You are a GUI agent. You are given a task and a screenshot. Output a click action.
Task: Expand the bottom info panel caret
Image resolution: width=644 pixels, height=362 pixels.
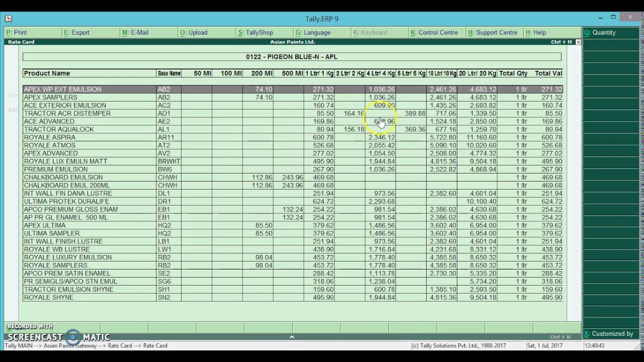click(x=292, y=337)
